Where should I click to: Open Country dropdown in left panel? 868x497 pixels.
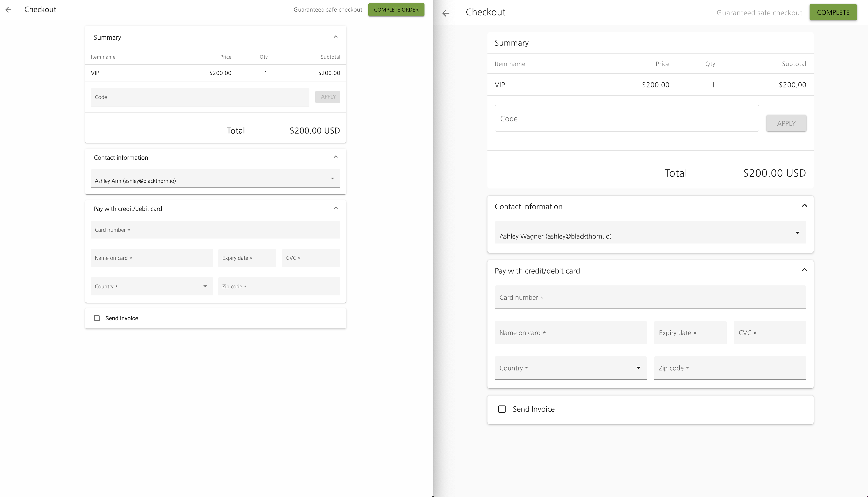(152, 286)
